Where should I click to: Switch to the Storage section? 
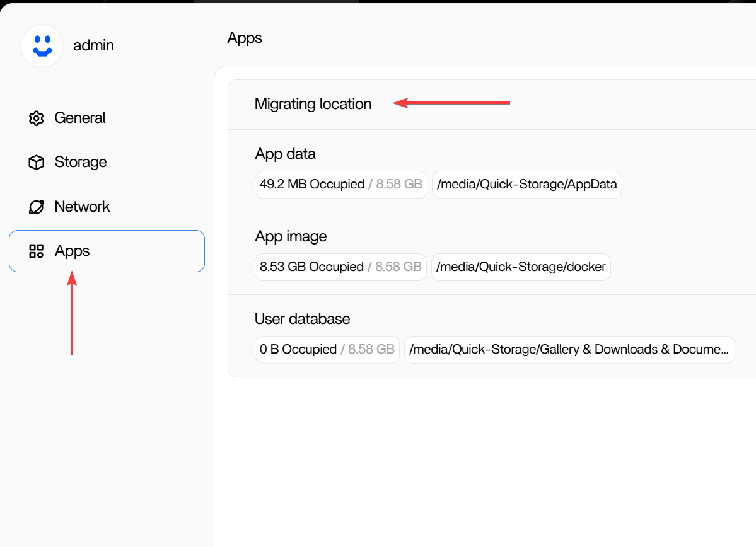81,162
